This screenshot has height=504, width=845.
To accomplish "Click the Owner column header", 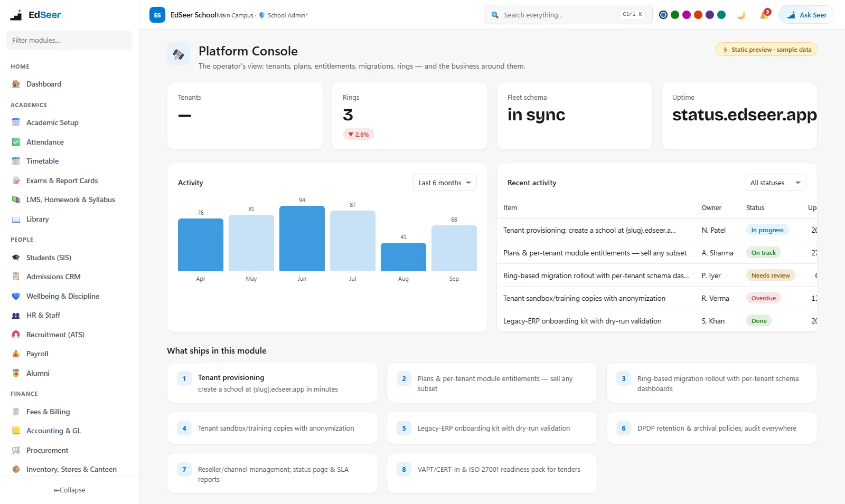I will 711,208.
